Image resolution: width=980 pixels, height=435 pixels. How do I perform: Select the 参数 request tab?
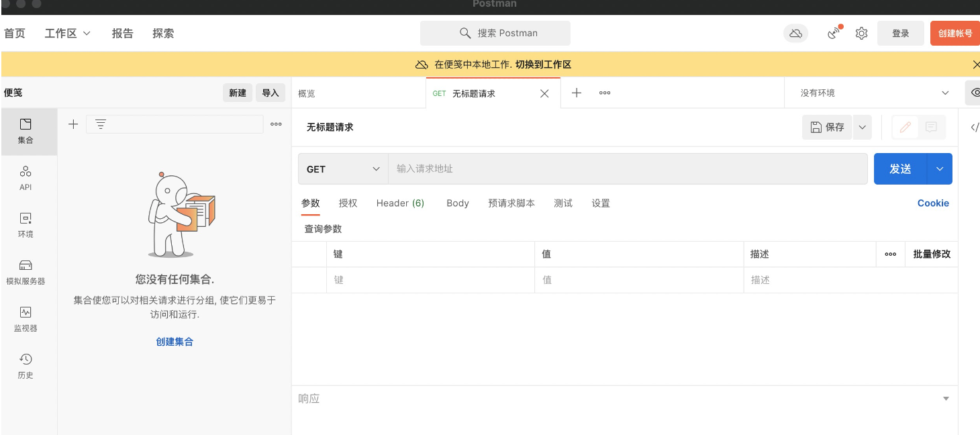coord(311,203)
